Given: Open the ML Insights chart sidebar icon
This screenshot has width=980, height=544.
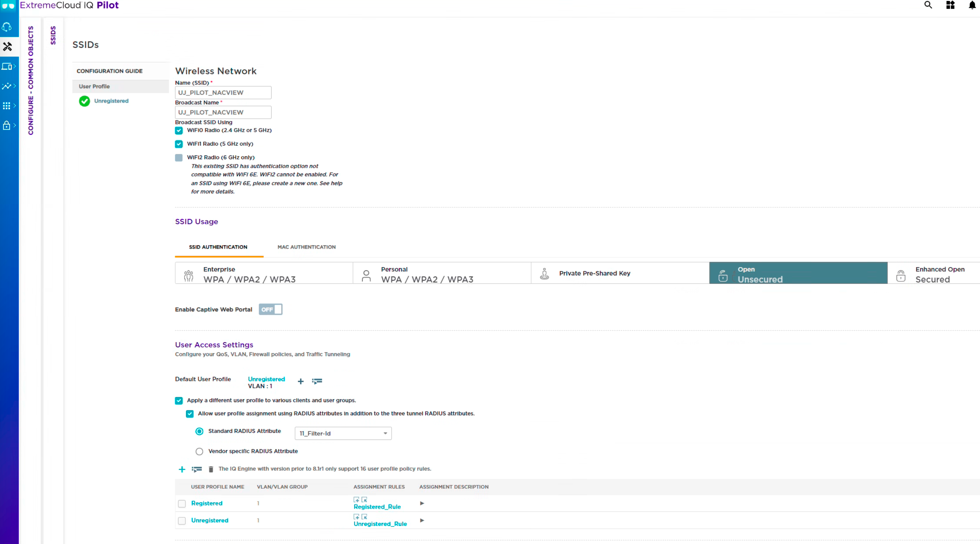Looking at the screenshot, I should pyautogui.click(x=7, y=86).
